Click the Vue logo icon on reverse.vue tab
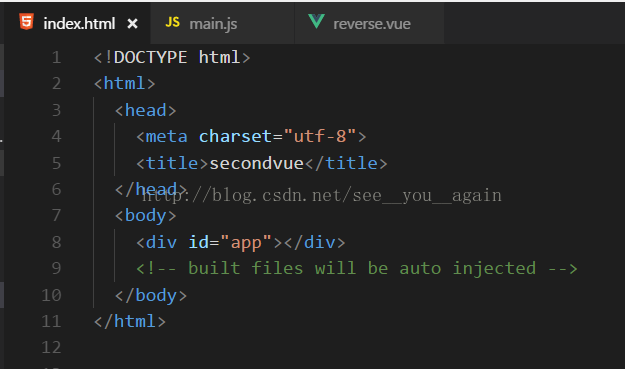Viewport: 625px width, 369px height. [316, 21]
